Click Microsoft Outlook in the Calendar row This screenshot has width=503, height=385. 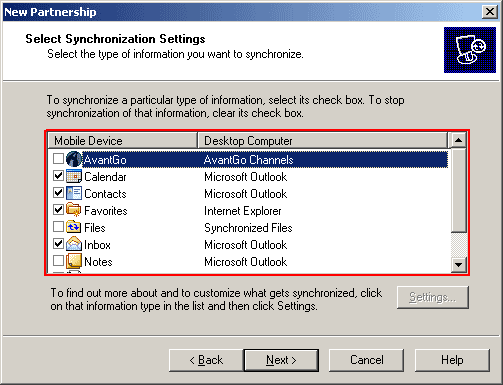[246, 177]
